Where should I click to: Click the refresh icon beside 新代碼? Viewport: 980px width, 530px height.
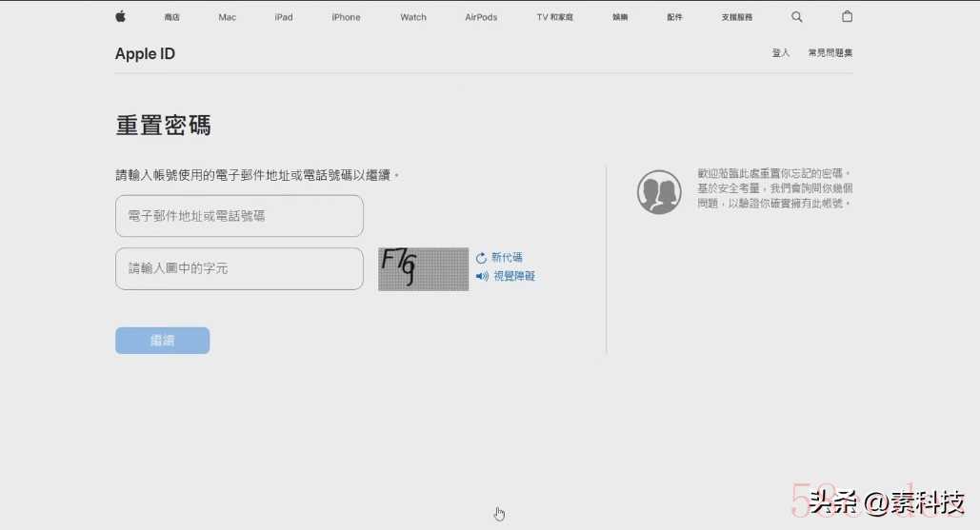pos(481,258)
